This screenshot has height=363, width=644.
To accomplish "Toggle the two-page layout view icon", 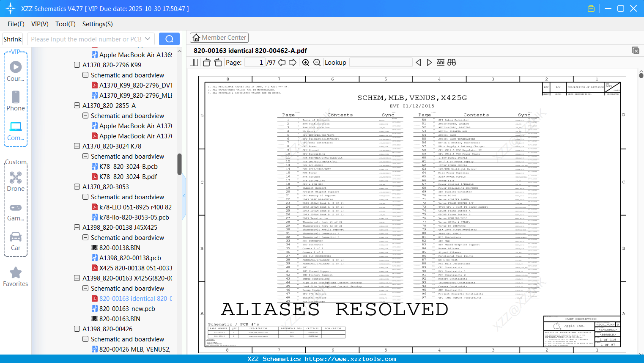I will 194,63.
